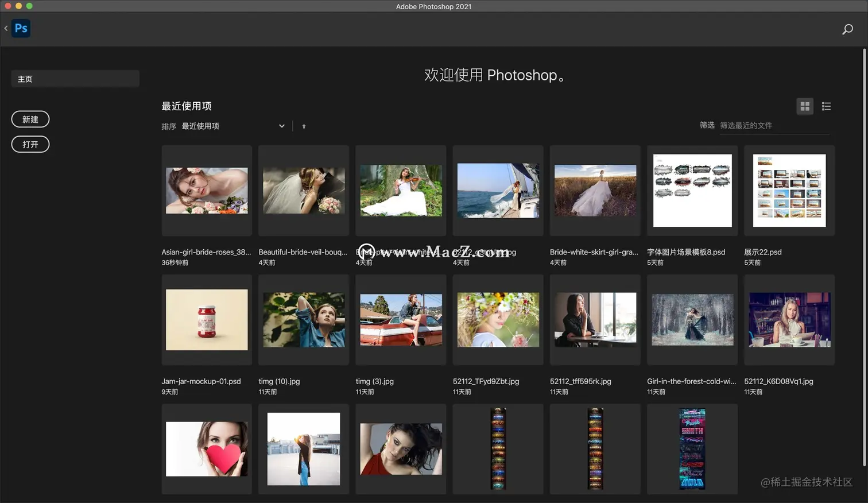The image size is (868, 503).
Task: Open the bride on sailboat thumbnail
Action: (498, 191)
